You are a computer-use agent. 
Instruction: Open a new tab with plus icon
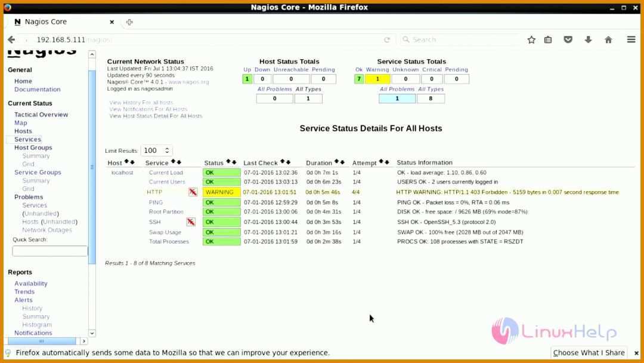[x=129, y=22]
